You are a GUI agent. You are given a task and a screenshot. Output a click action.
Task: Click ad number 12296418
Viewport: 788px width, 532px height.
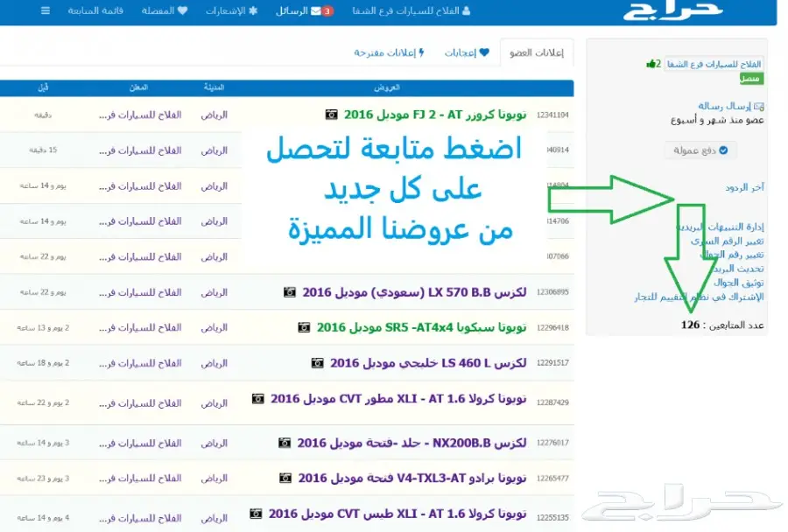(552, 327)
